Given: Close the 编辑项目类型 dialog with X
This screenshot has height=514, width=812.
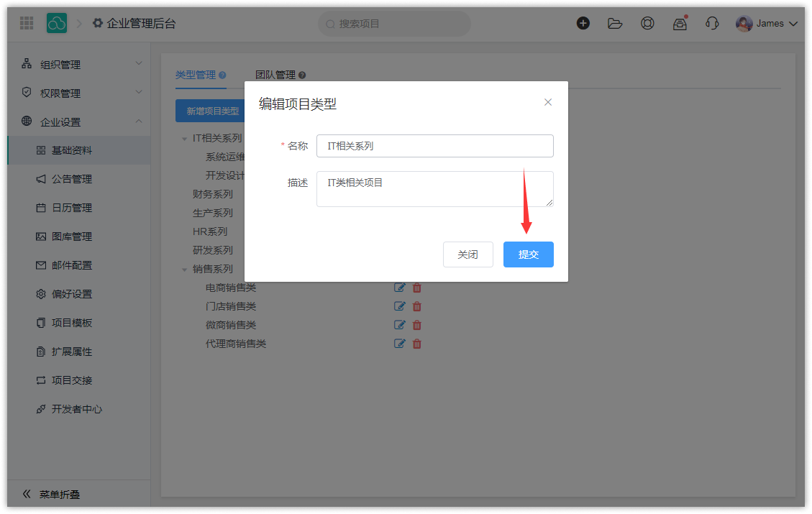Looking at the screenshot, I should 548,102.
